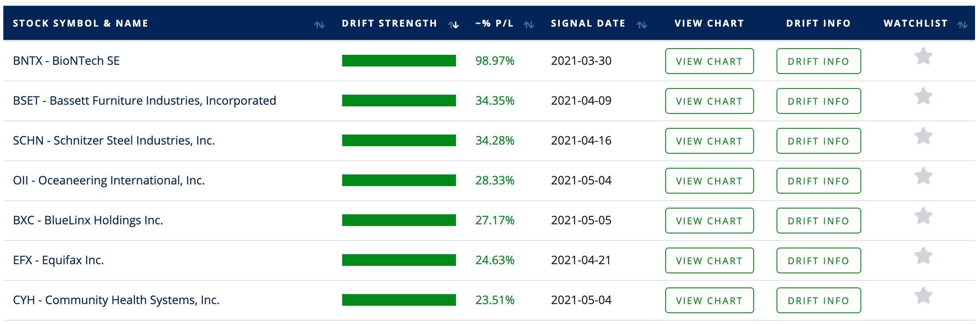Open drift info for Oceaneering International

point(818,181)
